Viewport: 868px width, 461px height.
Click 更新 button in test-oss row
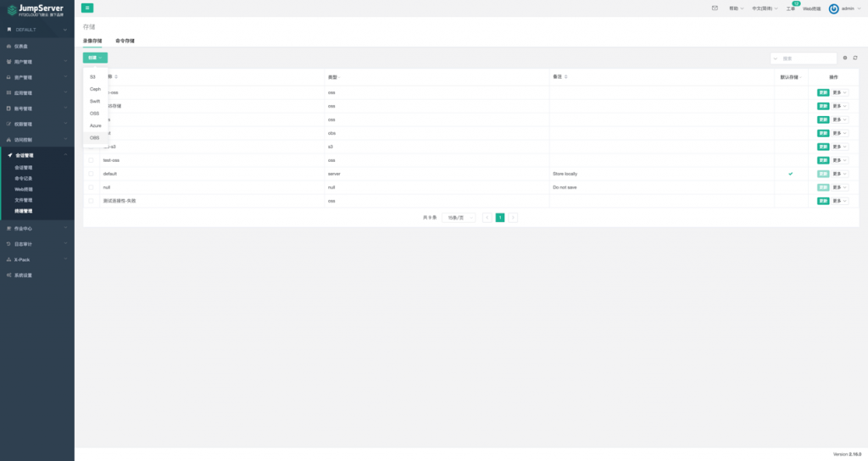(x=823, y=160)
